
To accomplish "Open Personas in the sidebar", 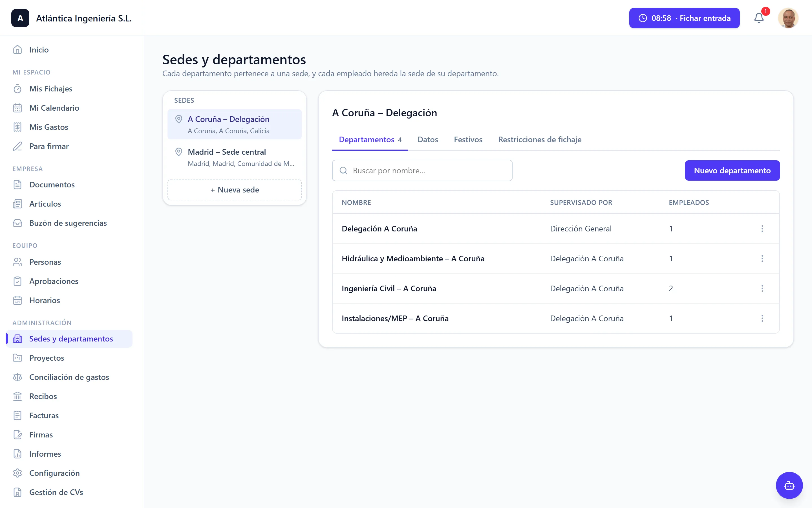I will 69,262.
